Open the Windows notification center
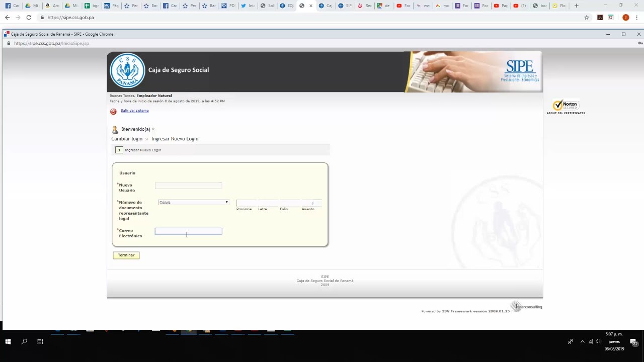Screen dimensions: 644x362 point(634,342)
